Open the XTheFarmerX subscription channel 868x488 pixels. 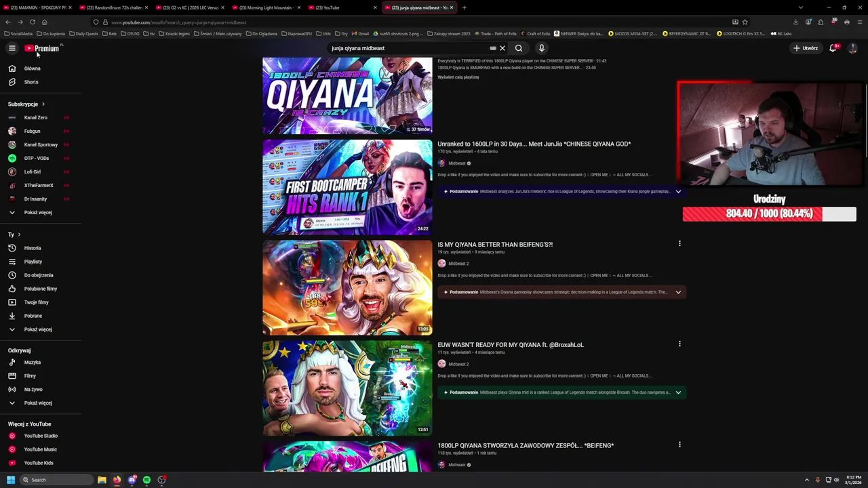pos(39,186)
